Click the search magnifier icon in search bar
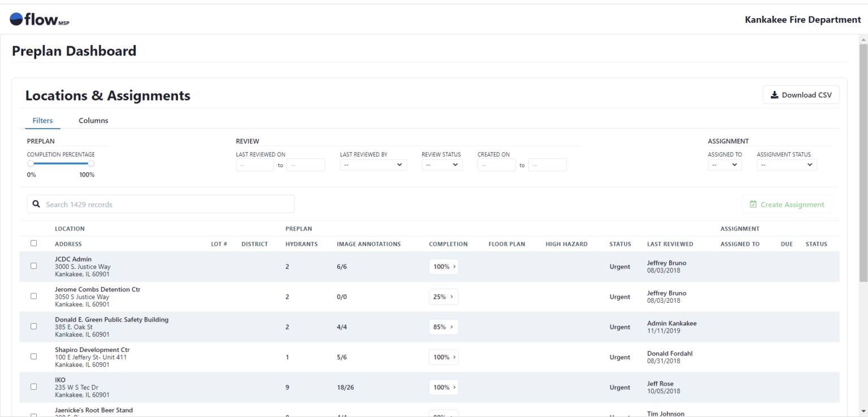 click(36, 203)
